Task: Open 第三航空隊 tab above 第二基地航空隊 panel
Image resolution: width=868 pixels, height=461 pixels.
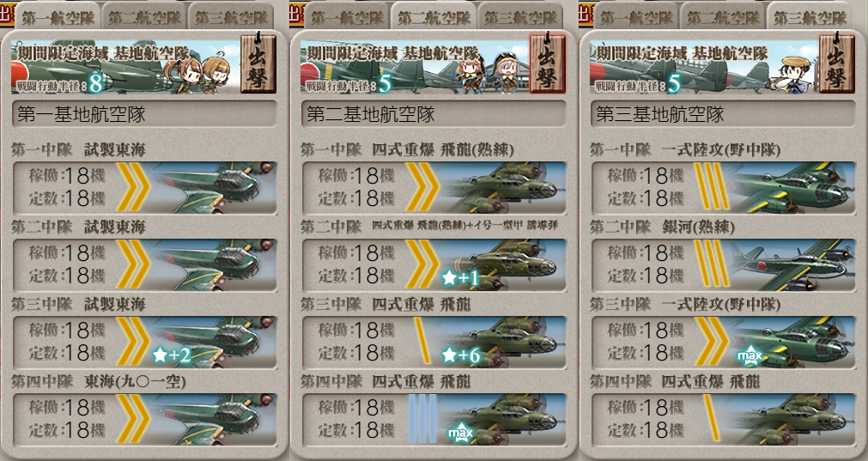Action: (x=520, y=16)
